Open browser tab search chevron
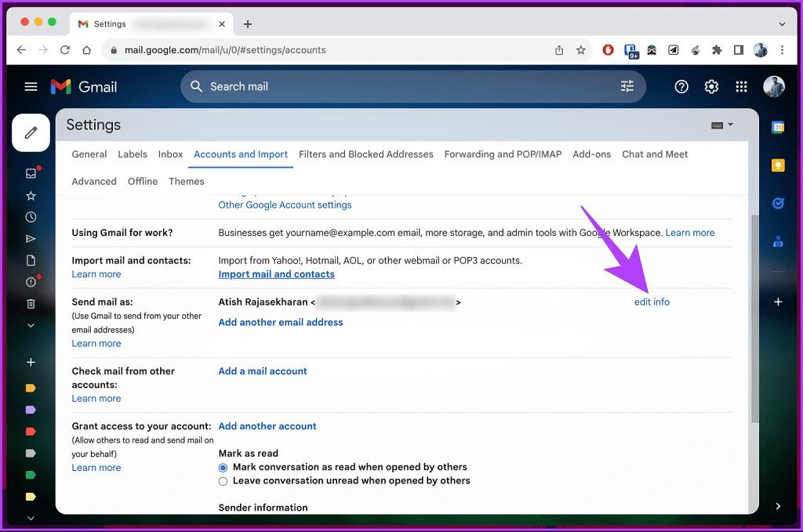 [x=782, y=24]
